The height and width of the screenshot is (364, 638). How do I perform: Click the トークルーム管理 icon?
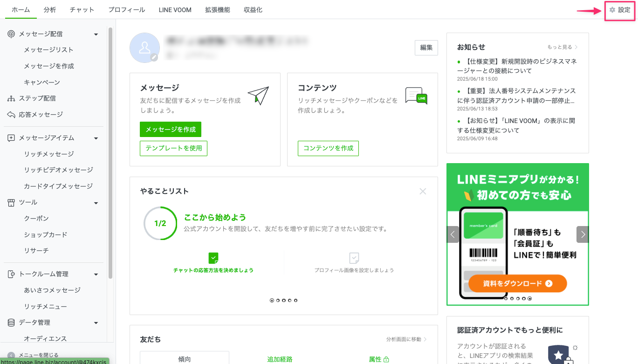coord(12,274)
